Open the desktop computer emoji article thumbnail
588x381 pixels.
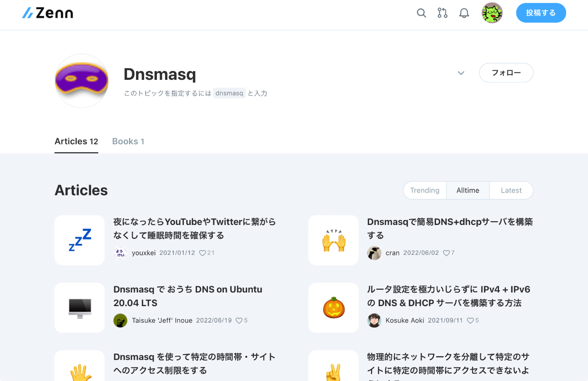[79, 308]
